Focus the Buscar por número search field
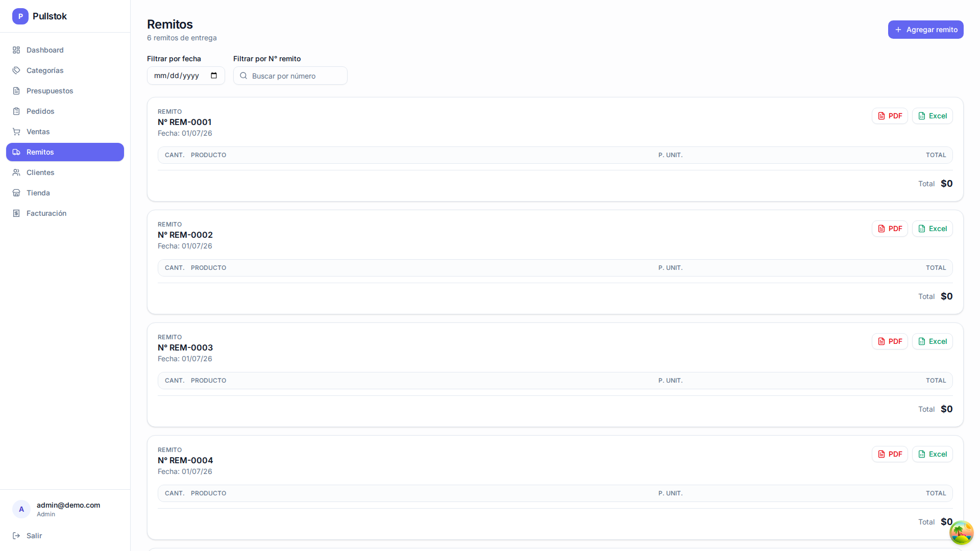Screen dimensions: 980x551 (x=290, y=76)
